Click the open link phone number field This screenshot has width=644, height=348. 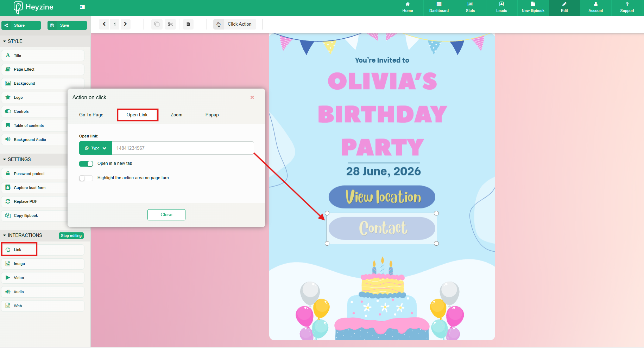coord(183,148)
